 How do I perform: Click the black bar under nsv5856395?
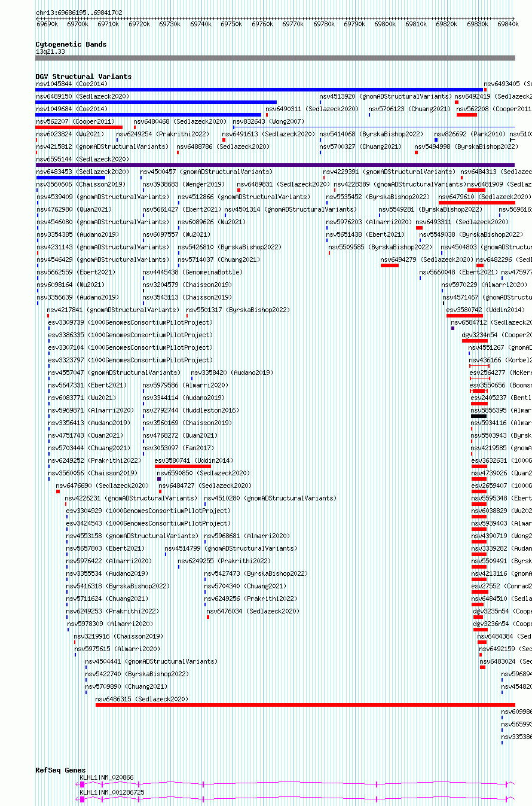tap(479, 416)
